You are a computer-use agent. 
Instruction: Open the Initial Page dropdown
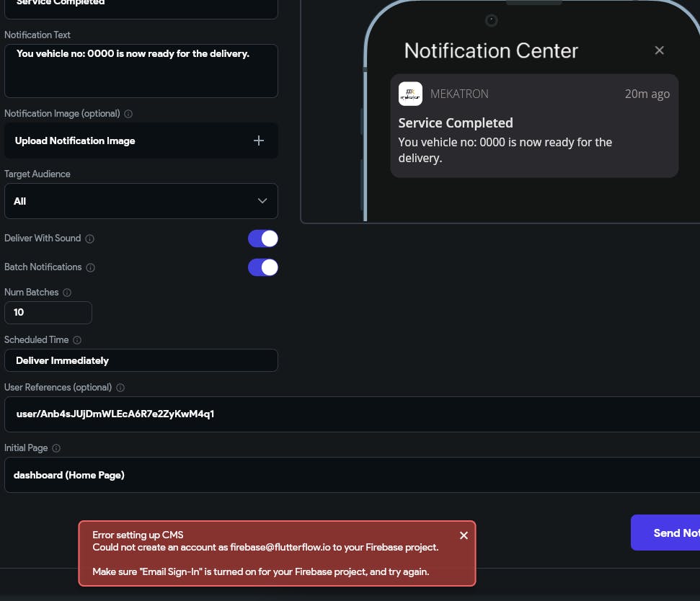click(x=352, y=475)
